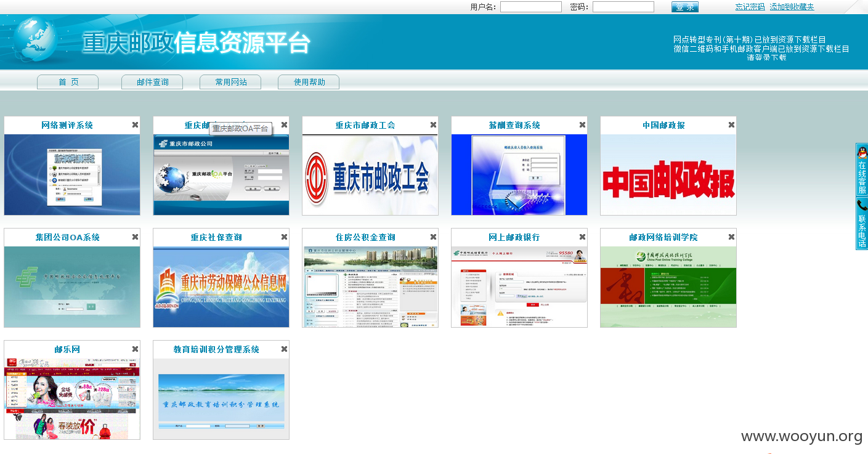Select the 集团公司OA系统 preview thumbnail
Screen dimensions: 868x454
[x=72, y=287]
